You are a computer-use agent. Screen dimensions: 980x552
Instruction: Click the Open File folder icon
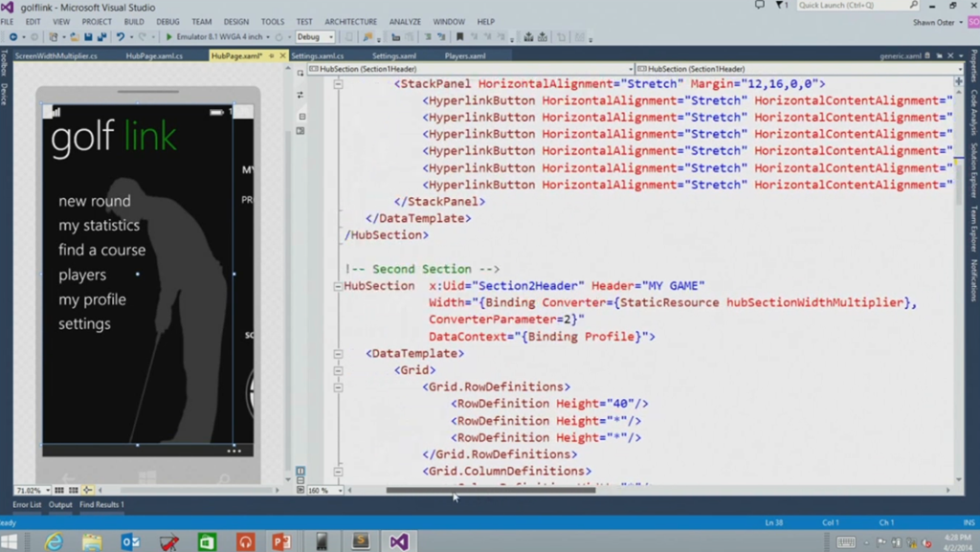[x=75, y=37]
